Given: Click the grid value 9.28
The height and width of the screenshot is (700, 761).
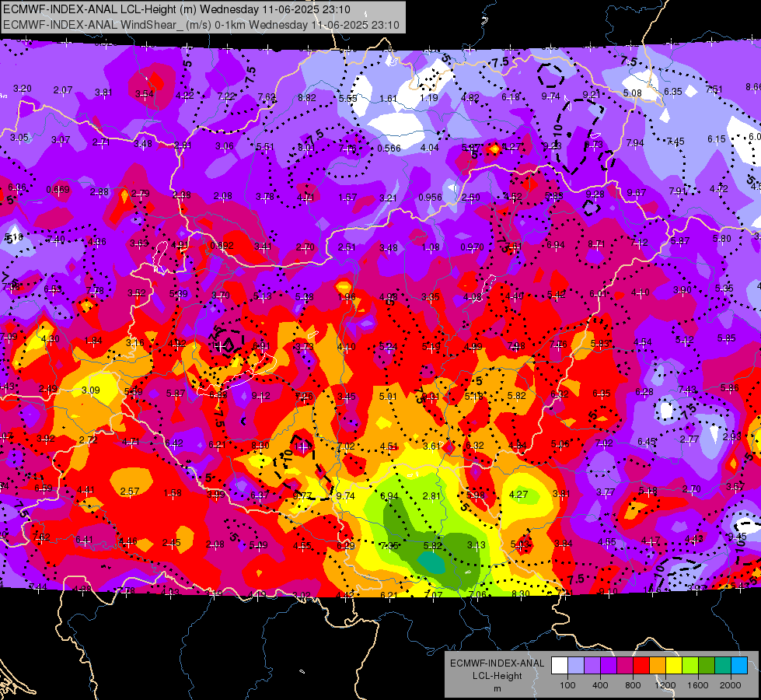Looking at the screenshot, I should [x=595, y=194].
